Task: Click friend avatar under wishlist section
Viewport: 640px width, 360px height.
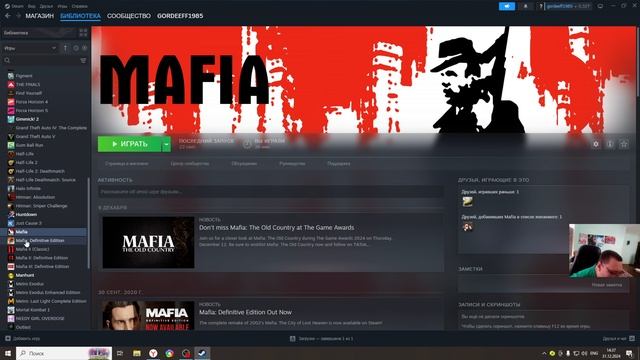Action: click(467, 227)
